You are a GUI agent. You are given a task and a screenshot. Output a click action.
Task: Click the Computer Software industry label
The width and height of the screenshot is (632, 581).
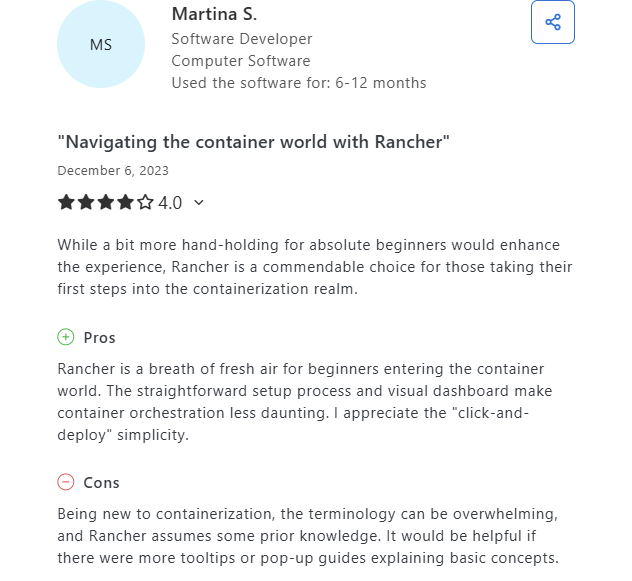[241, 61]
